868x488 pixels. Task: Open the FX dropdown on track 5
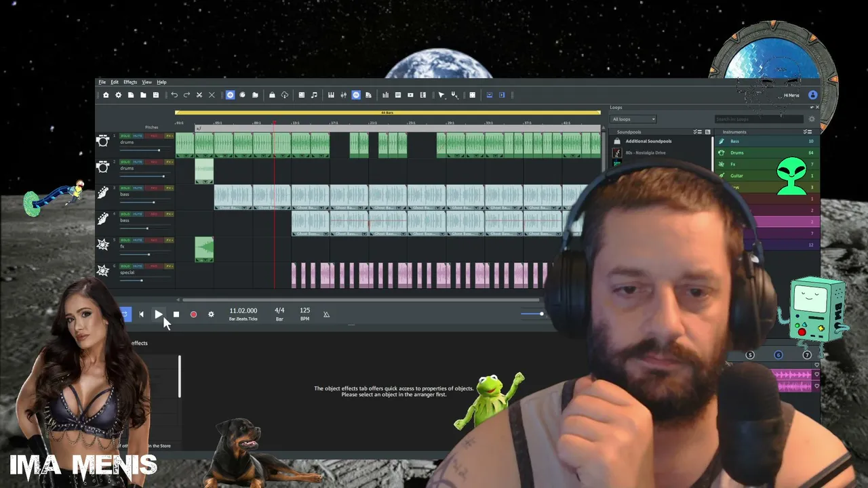point(170,240)
